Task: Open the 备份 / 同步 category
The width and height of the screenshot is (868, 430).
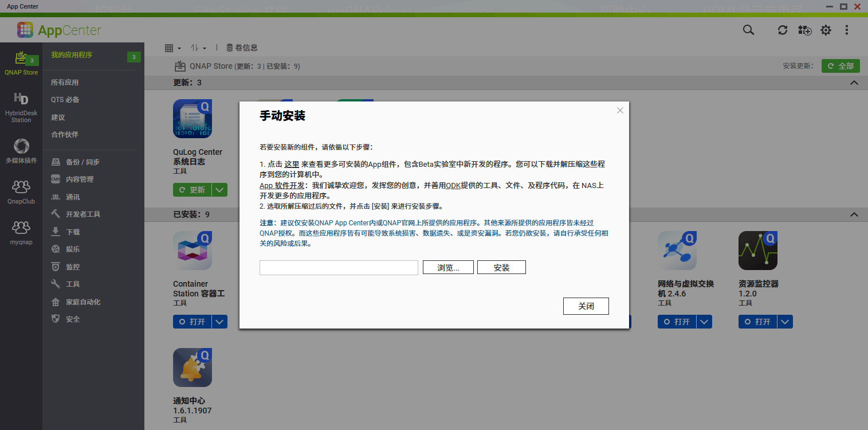Action: pos(75,162)
